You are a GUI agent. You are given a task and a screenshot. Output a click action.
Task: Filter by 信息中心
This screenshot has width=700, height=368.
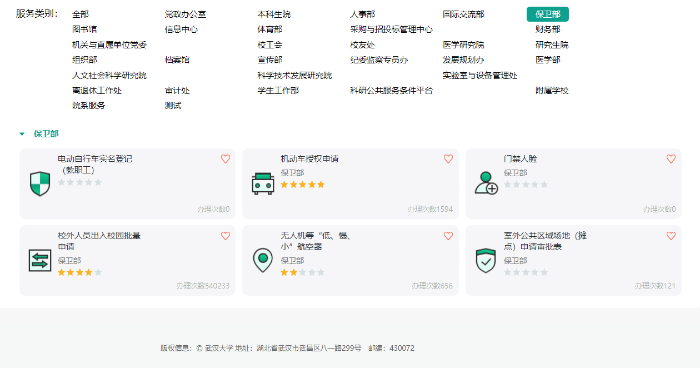coord(181,29)
